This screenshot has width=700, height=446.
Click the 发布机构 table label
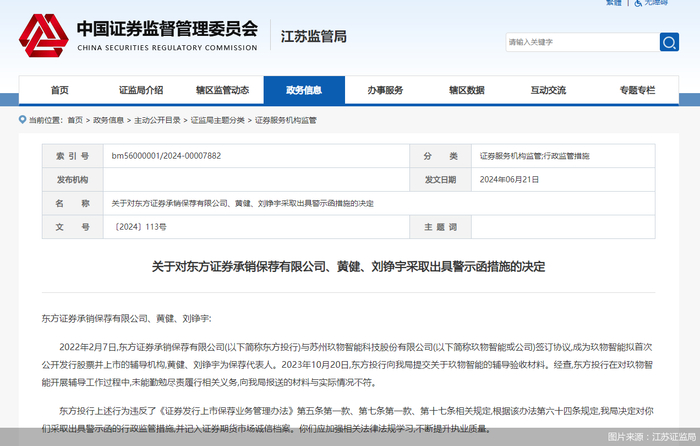pos(73,179)
